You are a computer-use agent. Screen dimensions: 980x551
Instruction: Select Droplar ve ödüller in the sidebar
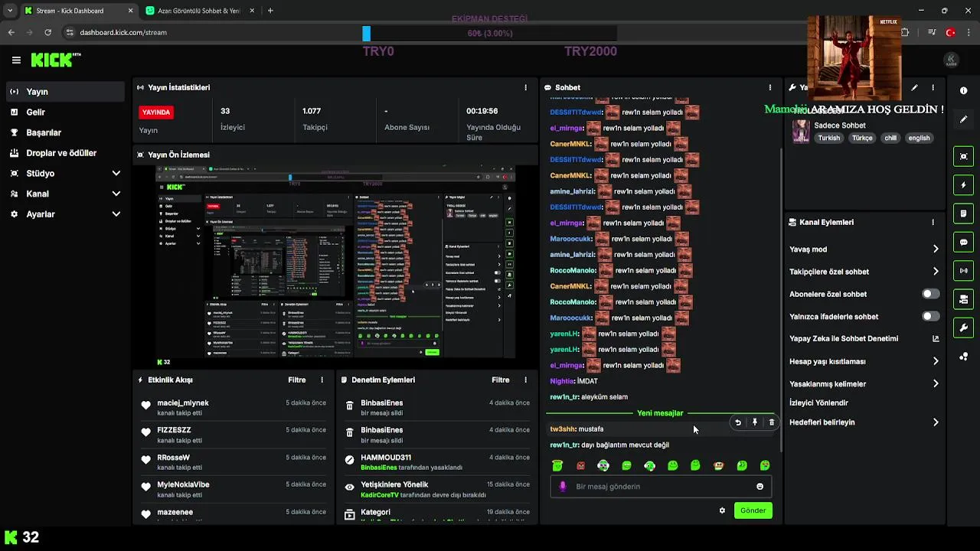click(64, 153)
